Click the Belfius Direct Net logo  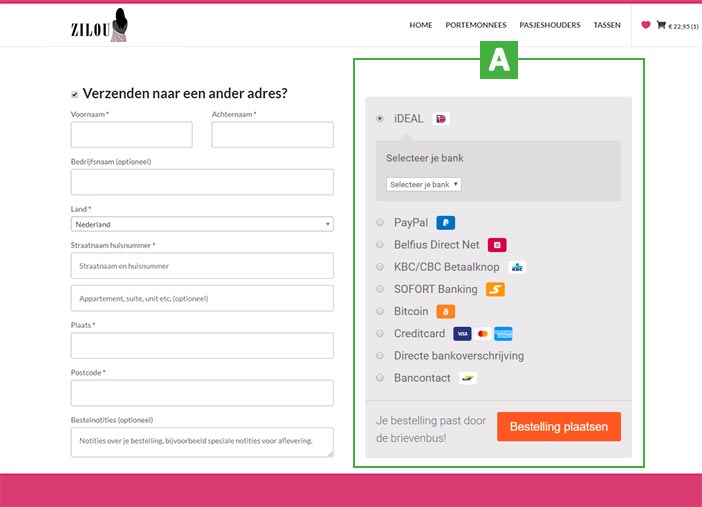pos(497,245)
